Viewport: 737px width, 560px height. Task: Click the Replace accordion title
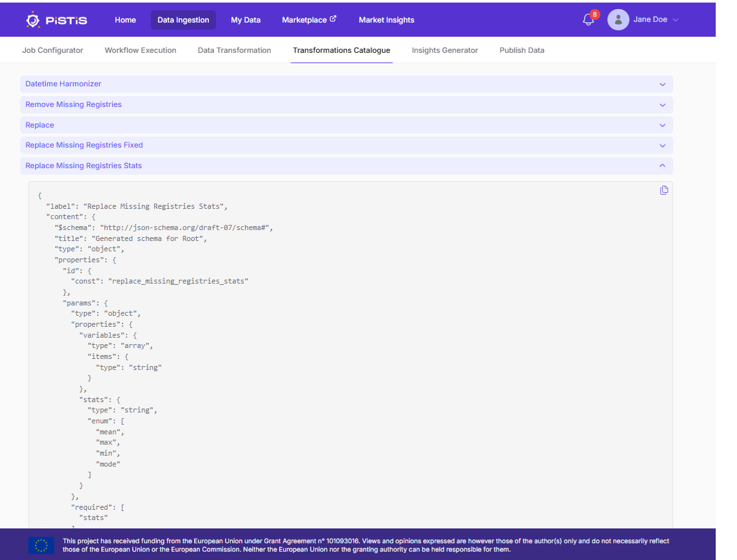(39, 125)
